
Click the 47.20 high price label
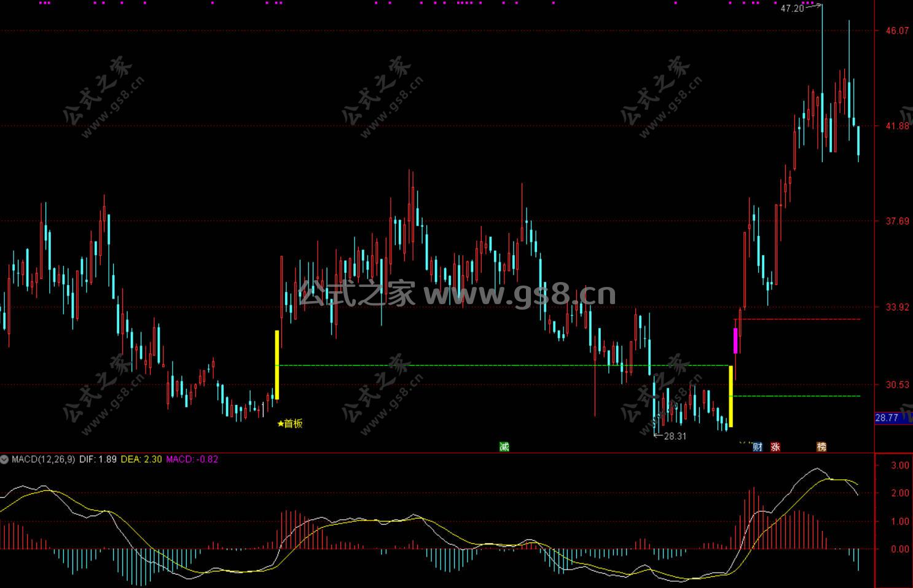(x=792, y=9)
